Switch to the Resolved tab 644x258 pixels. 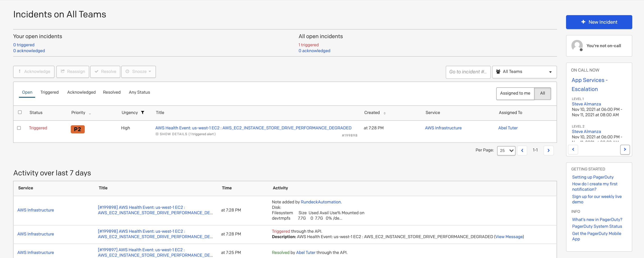tap(112, 92)
